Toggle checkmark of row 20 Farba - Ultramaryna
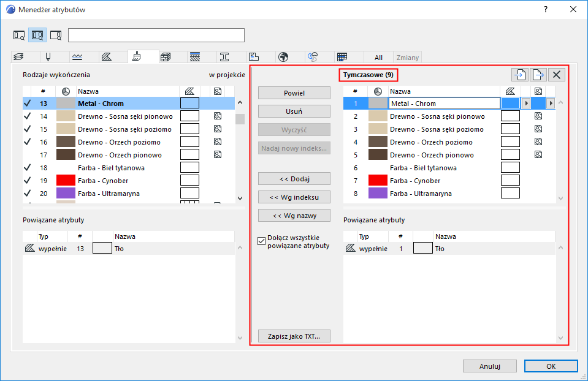 tap(28, 194)
